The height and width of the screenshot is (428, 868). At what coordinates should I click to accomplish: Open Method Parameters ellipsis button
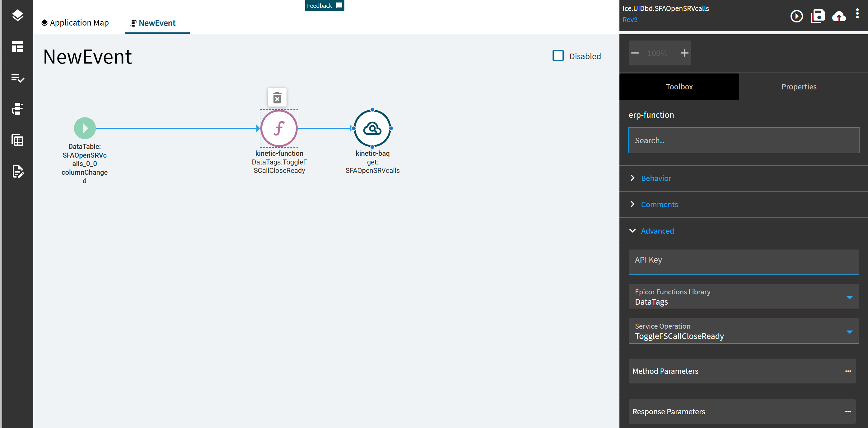pos(848,371)
